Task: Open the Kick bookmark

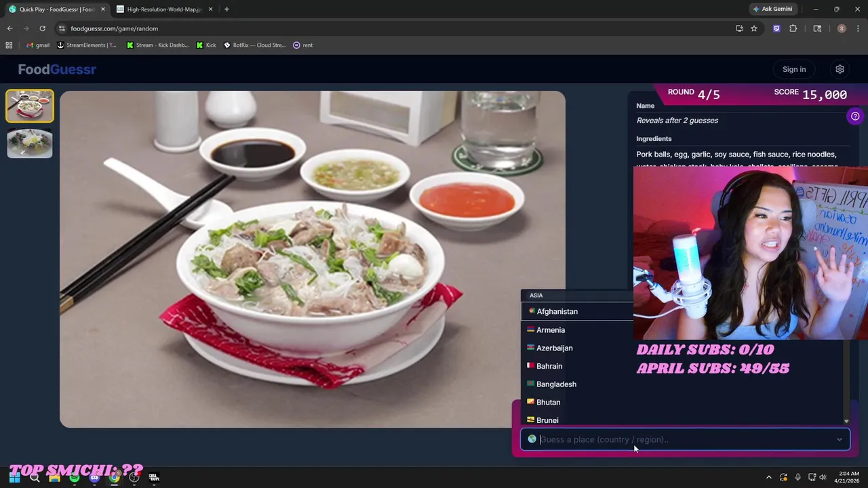Action: click(x=206, y=45)
